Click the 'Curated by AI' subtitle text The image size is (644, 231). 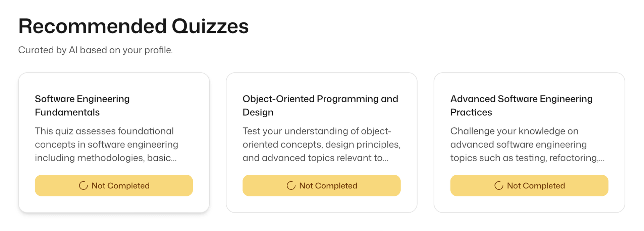pyautogui.click(x=95, y=50)
